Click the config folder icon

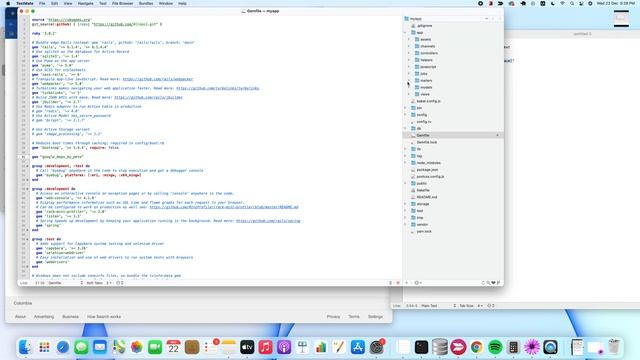[413, 115]
